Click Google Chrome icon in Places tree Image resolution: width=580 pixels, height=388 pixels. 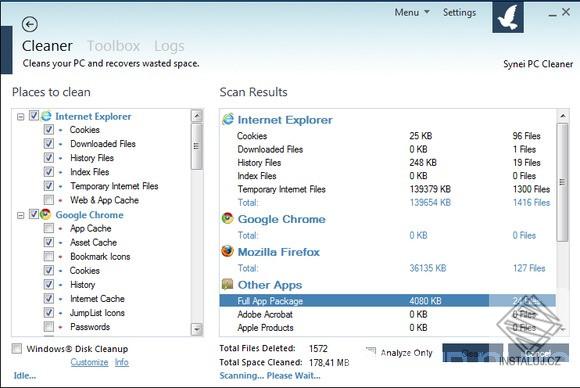[46, 214]
